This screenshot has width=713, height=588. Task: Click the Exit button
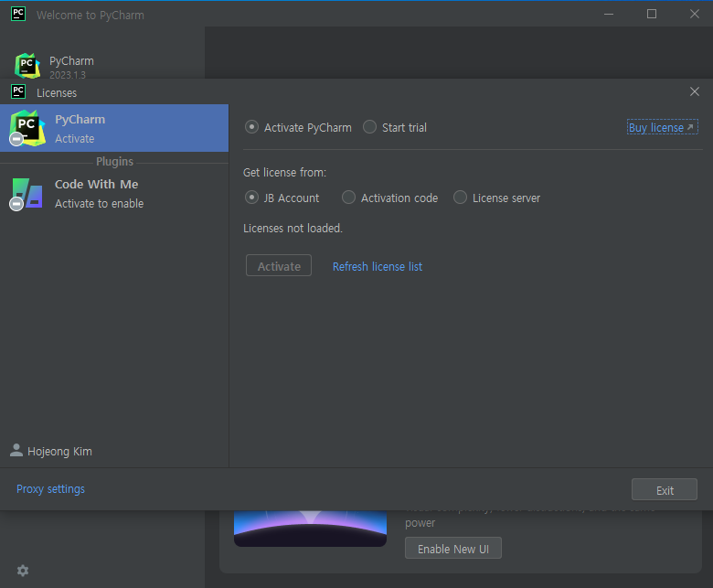pyautogui.click(x=665, y=490)
